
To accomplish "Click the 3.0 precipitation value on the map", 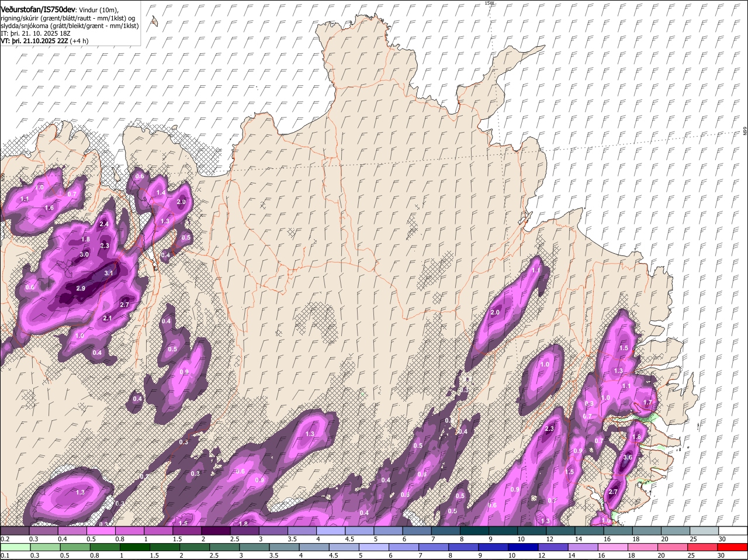I will 84,254.
